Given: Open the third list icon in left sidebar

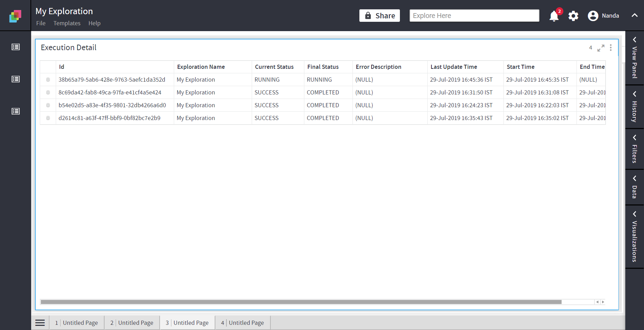Looking at the screenshot, I should [16, 111].
